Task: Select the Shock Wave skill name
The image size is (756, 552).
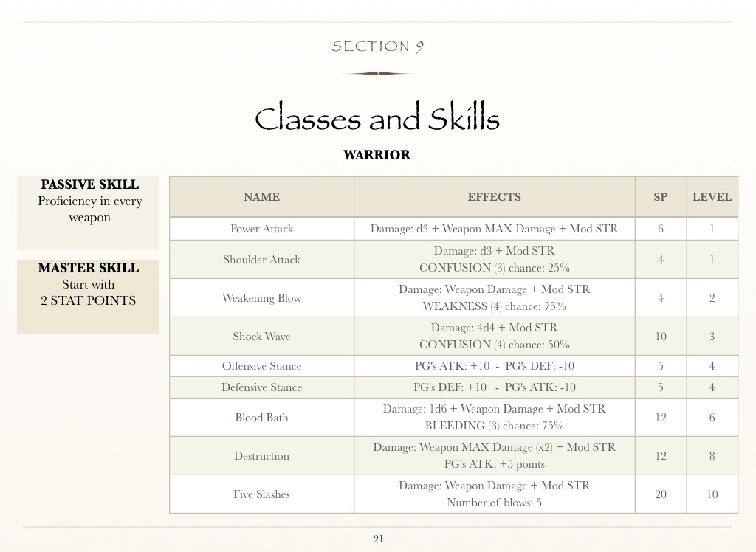Action: pos(261,337)
